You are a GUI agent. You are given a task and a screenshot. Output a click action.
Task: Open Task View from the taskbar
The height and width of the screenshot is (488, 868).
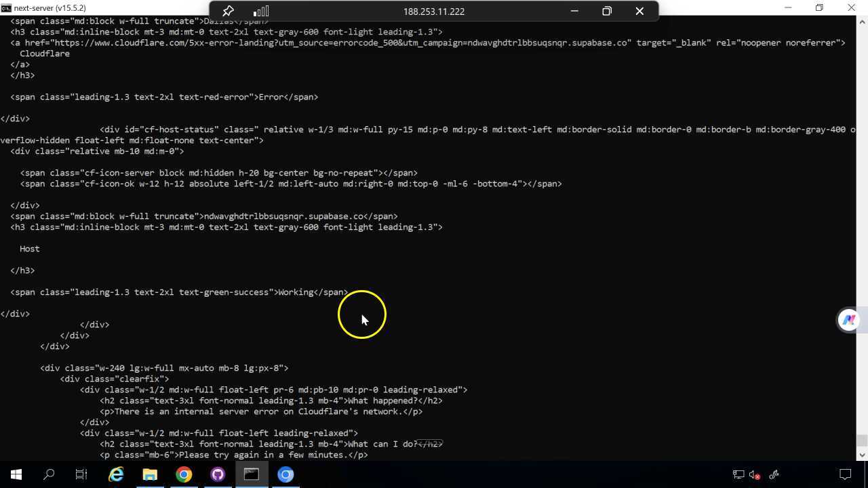coord(81,474)
